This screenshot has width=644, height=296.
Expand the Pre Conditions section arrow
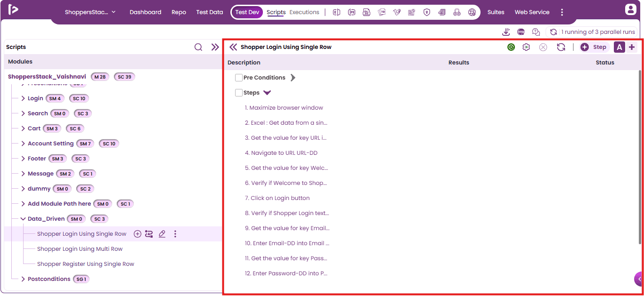pyautogui.click(x=293, y=78)
